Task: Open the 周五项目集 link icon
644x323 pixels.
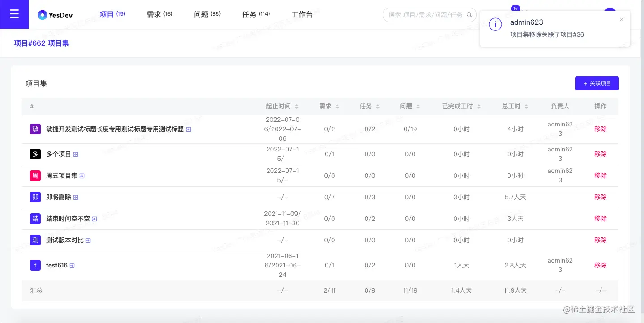Action: coord(82,176)
